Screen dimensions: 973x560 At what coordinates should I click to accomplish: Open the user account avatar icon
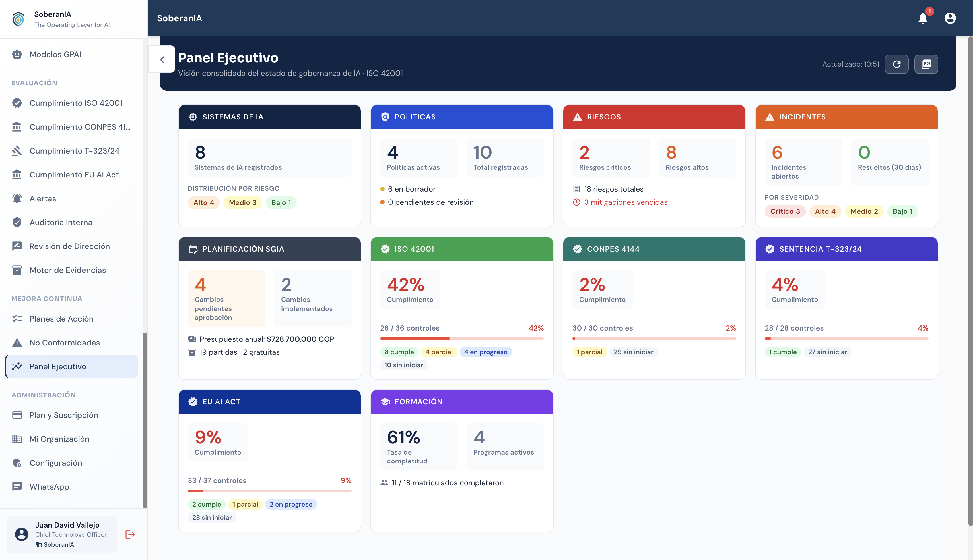pyautogui.click(x=949, y=18)
